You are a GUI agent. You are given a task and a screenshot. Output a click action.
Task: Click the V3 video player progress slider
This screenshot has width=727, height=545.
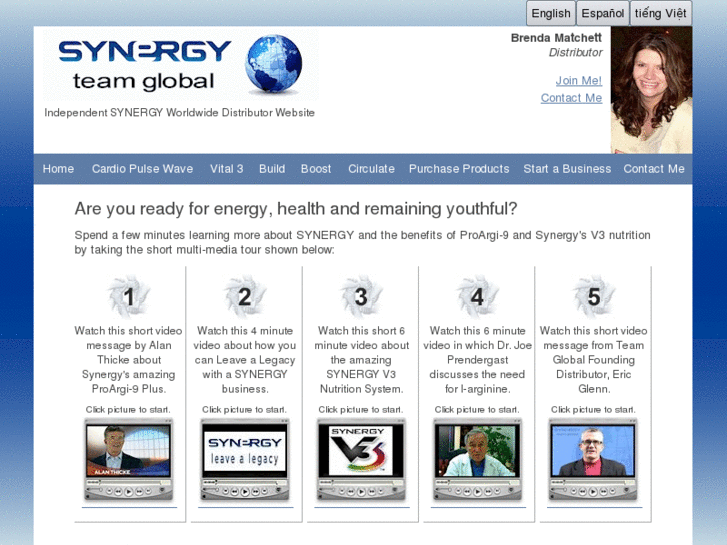(361, 482)
